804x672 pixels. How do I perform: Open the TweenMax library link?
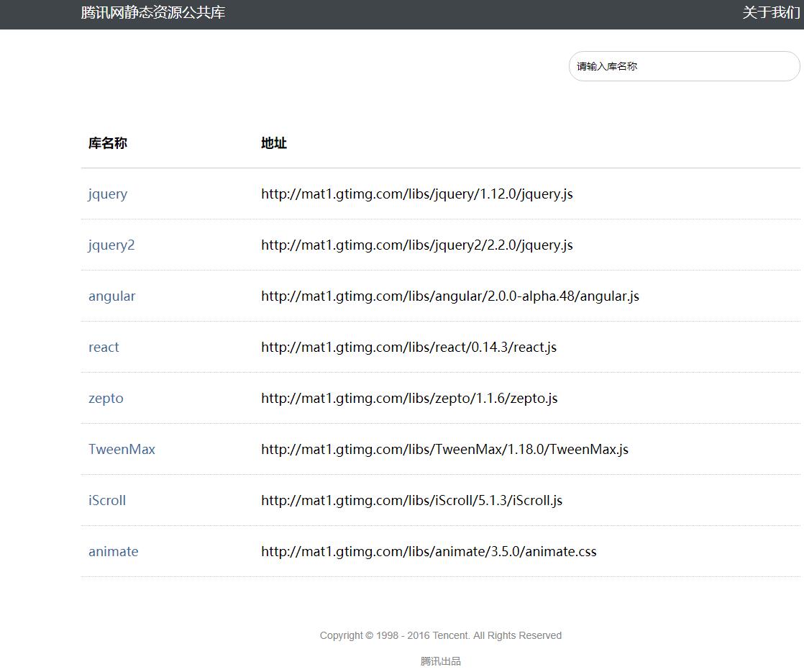point(122,450)
